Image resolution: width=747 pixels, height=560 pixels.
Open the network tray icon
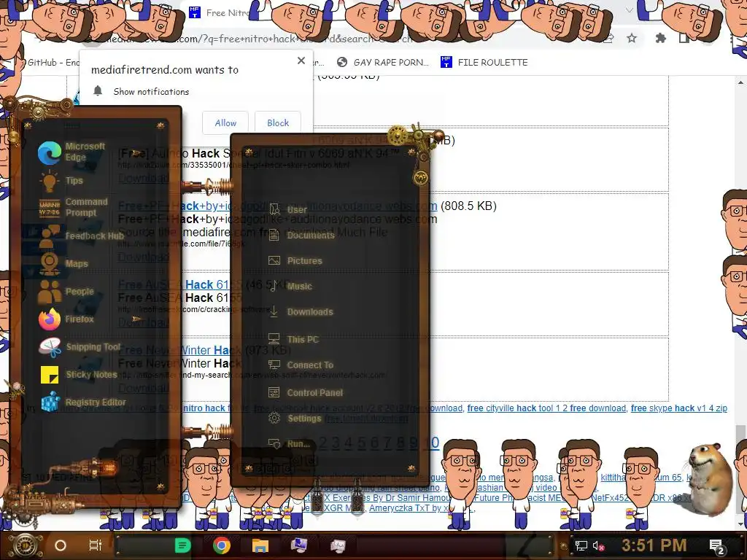click(581, 545)
